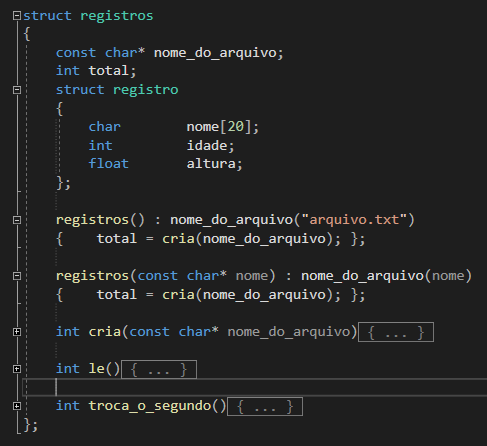Click the 'const' keyword on the nome_do_arquivo member line
The height and width of the screenshot is (446, 487).
76,53
